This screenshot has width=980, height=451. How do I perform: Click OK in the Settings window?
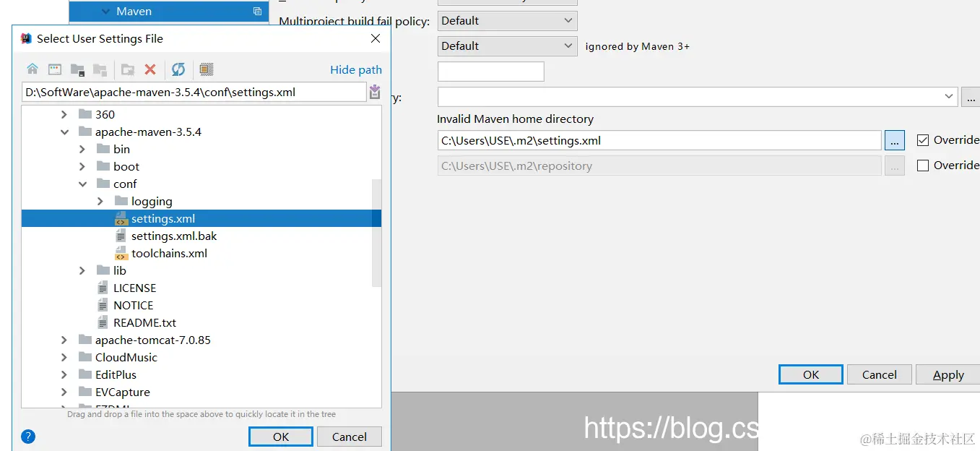(x=811, y=374)
